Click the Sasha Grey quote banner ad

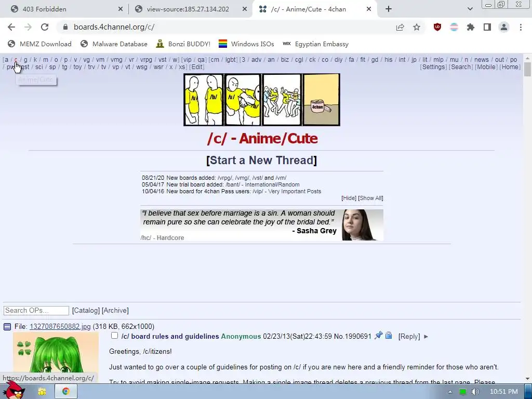click(x=262, y=225)
